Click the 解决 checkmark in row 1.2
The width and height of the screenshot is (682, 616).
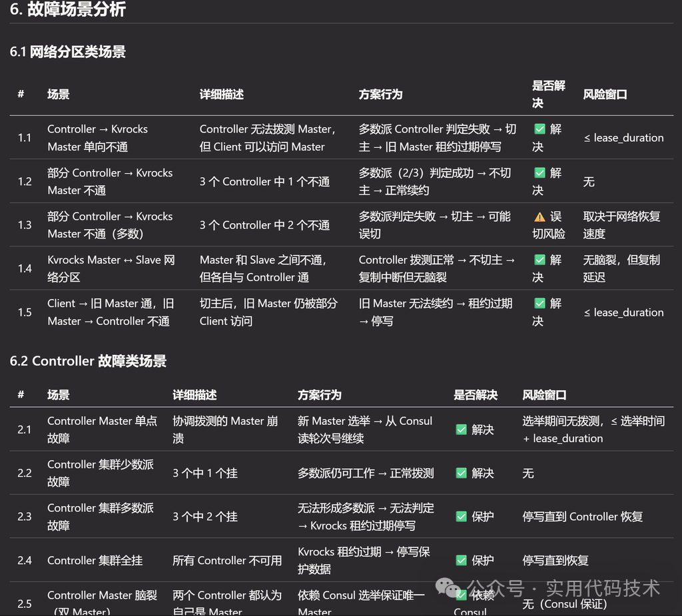pos(539,172)
